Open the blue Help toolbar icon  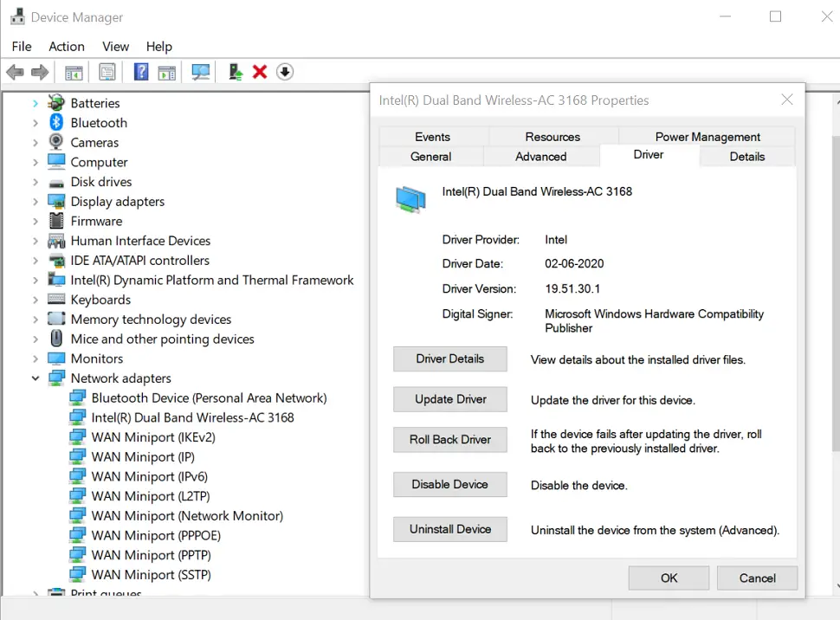[141, 72]
